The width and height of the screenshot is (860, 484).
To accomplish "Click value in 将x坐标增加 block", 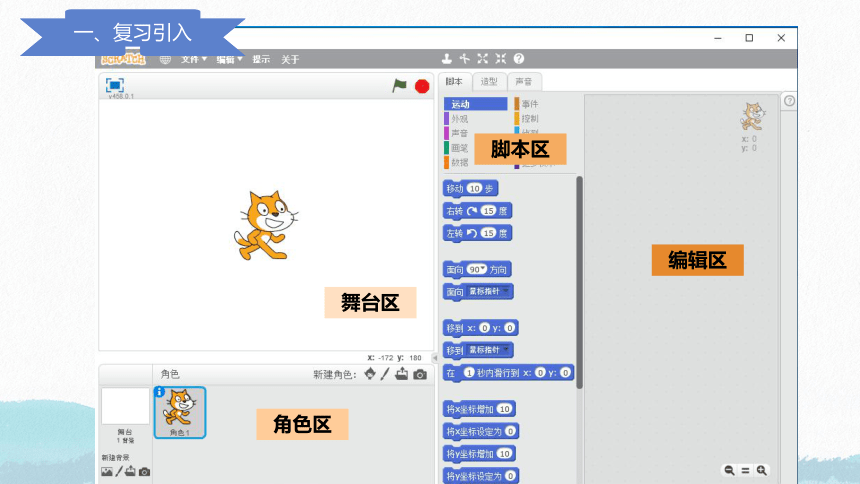I will (505, 409).
